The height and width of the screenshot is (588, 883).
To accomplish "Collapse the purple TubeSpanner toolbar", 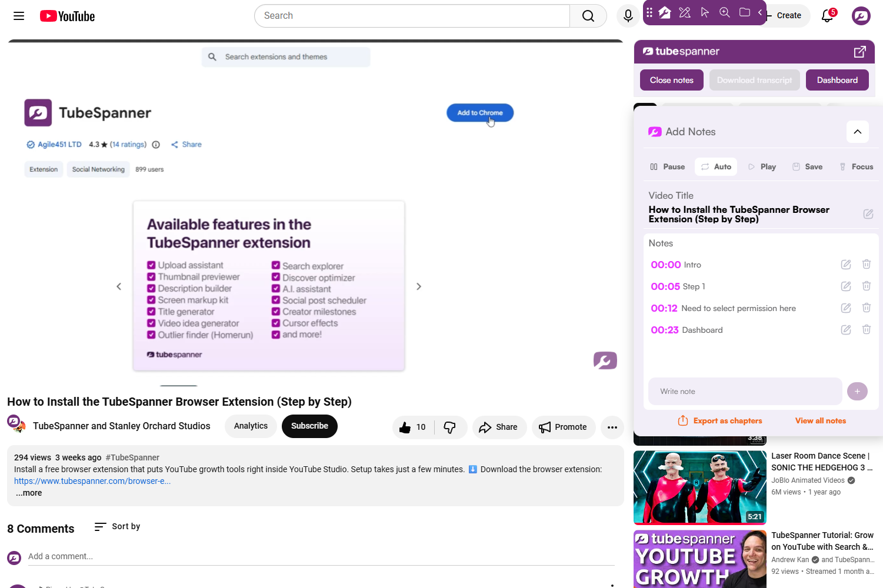I will click(x=760, y=12).
